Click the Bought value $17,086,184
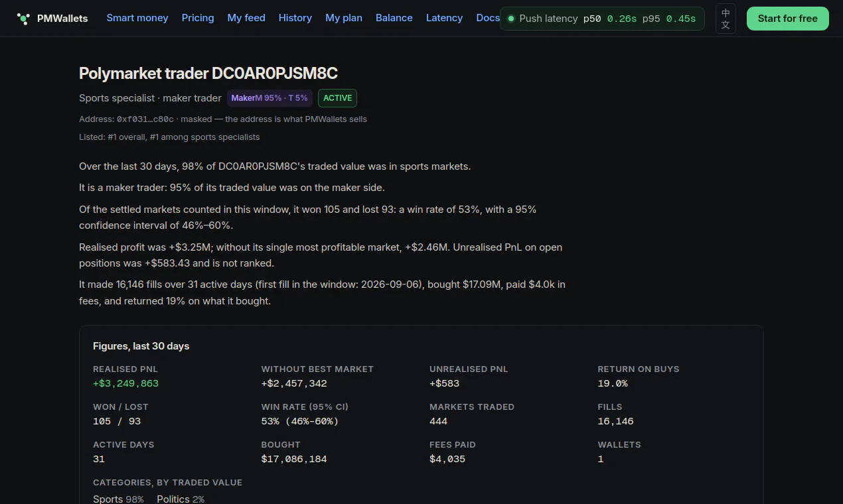Screen dimensions: 843x504 (294, 459)
